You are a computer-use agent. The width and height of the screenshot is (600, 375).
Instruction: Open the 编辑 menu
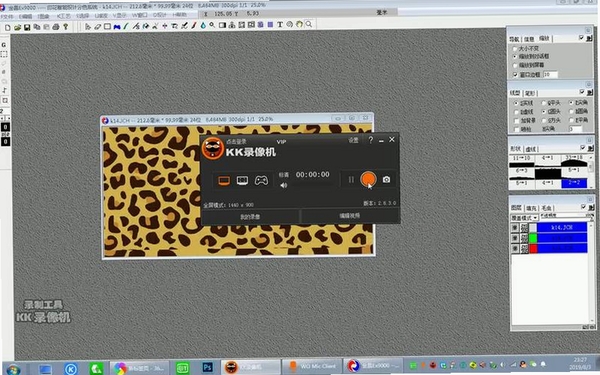(x=25, y=16)
